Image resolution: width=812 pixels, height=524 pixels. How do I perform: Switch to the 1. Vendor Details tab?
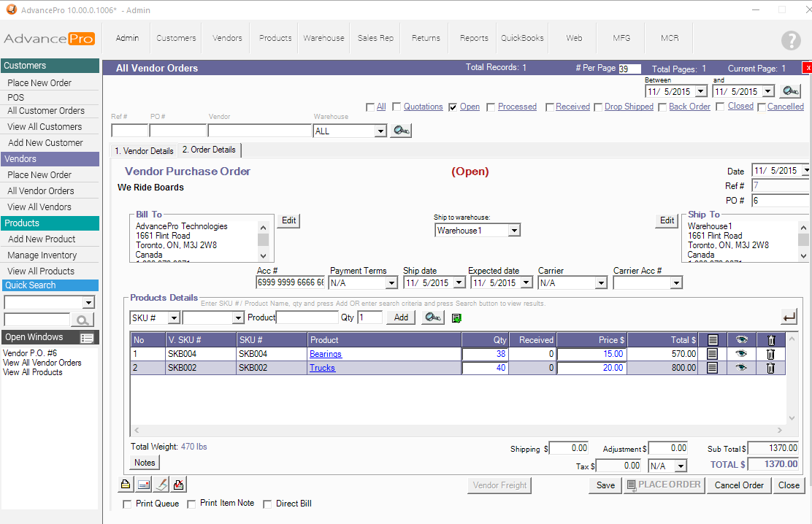[144, 151]
